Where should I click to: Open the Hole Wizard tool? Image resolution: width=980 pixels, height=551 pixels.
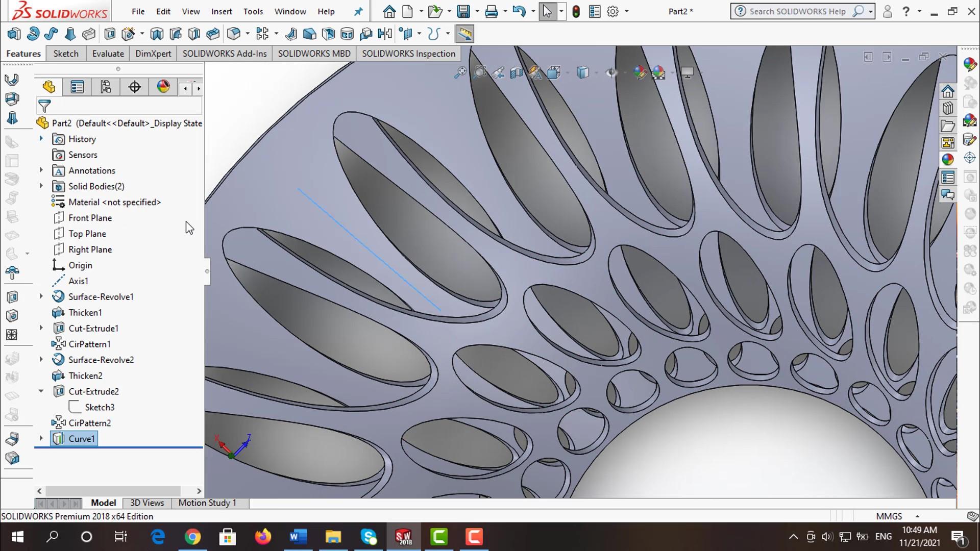(x=128, y=34)
